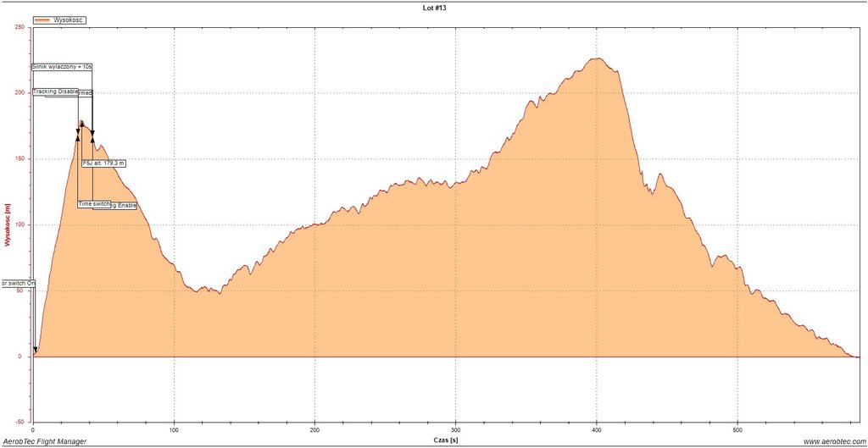868x448 pixels.
Task: Click the 'Lot #13' chart title
Action: coord(433,8)
